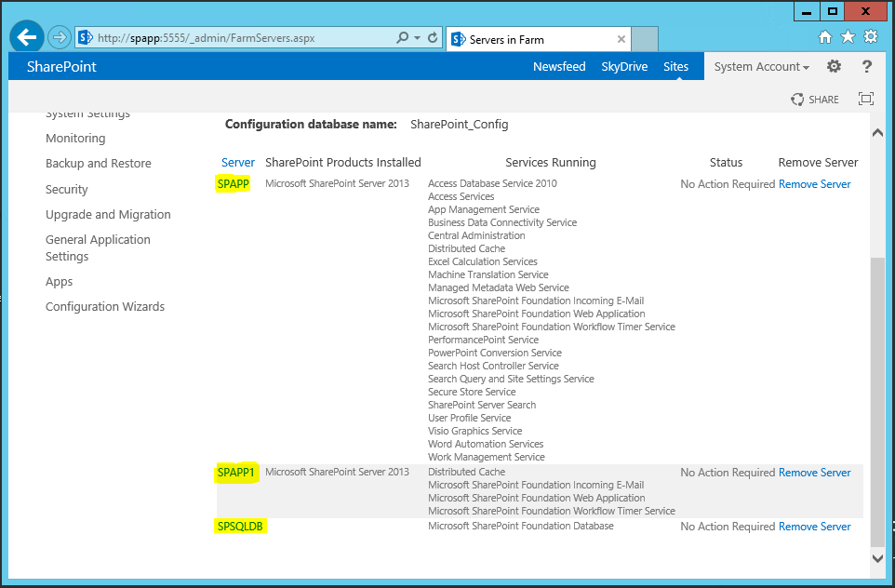Open Backup and Restore page
This screenshot has width=895, height=588.
tap(99, 163)
